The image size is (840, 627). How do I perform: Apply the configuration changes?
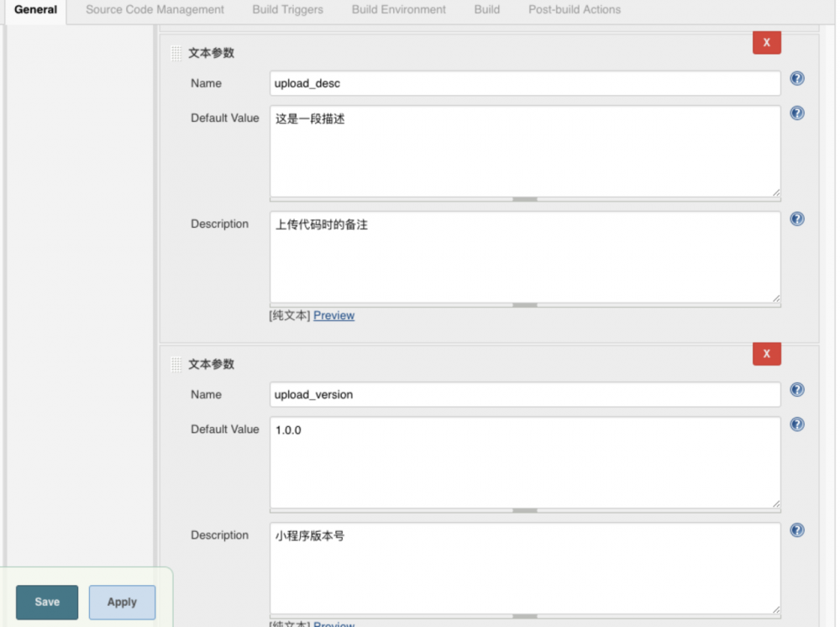tap(122, 602)
